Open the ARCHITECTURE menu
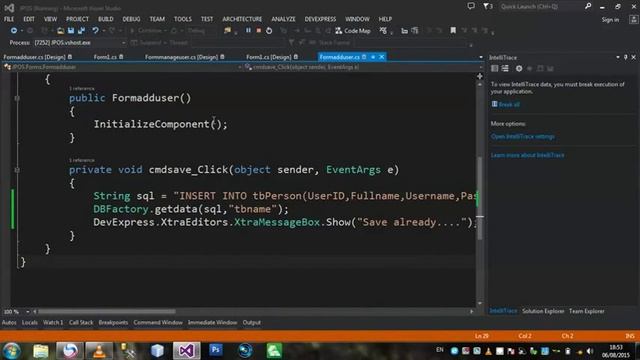The height and width of the screenshot is (360, 640). tap(242, 19)
